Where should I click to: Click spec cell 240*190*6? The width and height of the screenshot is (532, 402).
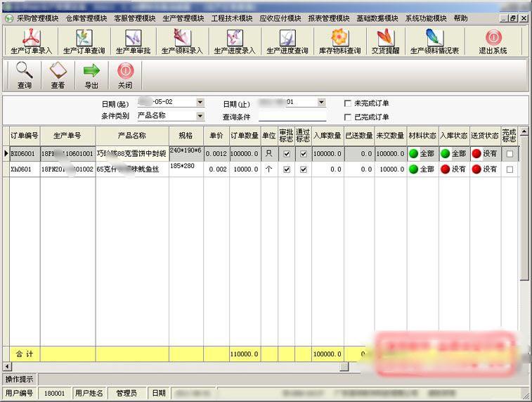click(186, 154)
